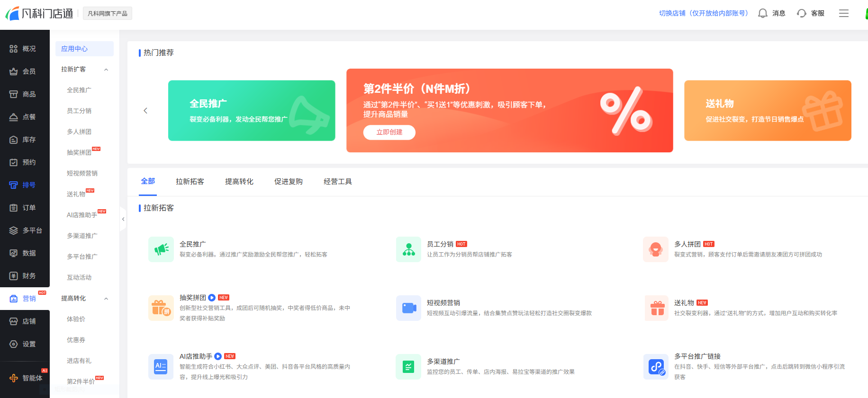Open 第2件半价 in the submenu
This screenshot has width=868, height=398.
tap(81, 382)
